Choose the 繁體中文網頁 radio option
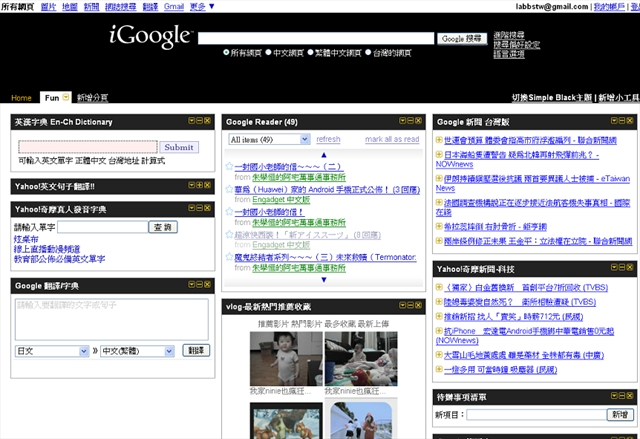640x439 pixels. pyautogui.click(x=310, y=52)
